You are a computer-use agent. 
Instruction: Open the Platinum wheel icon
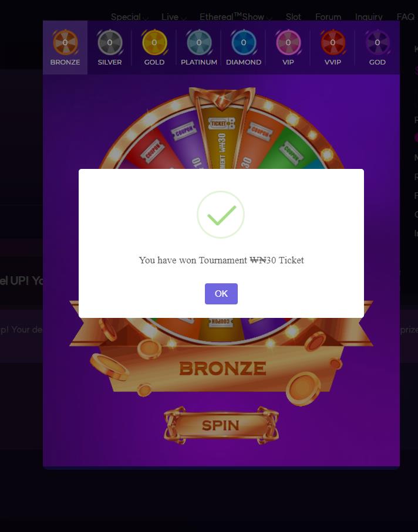click(x=199, y=43)
